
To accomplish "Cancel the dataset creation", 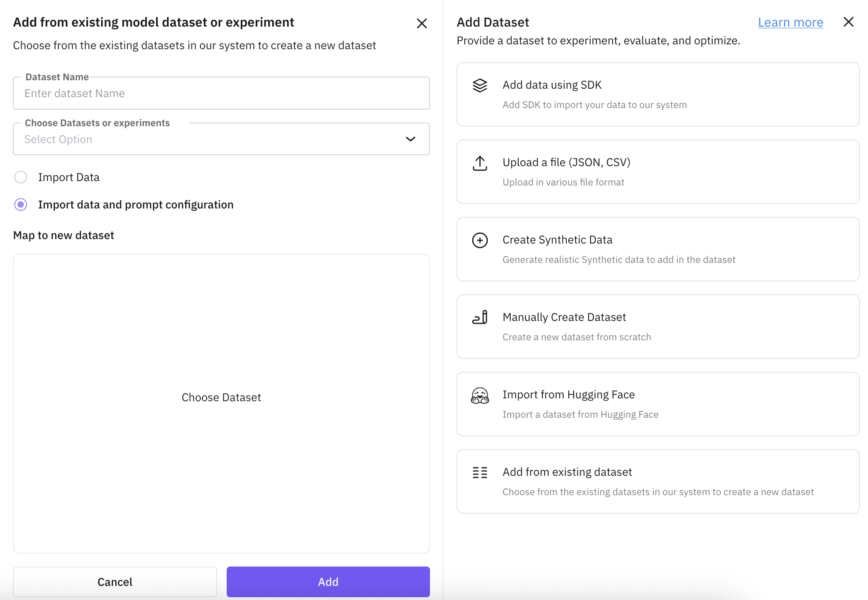I will click(x=115, y=581).
